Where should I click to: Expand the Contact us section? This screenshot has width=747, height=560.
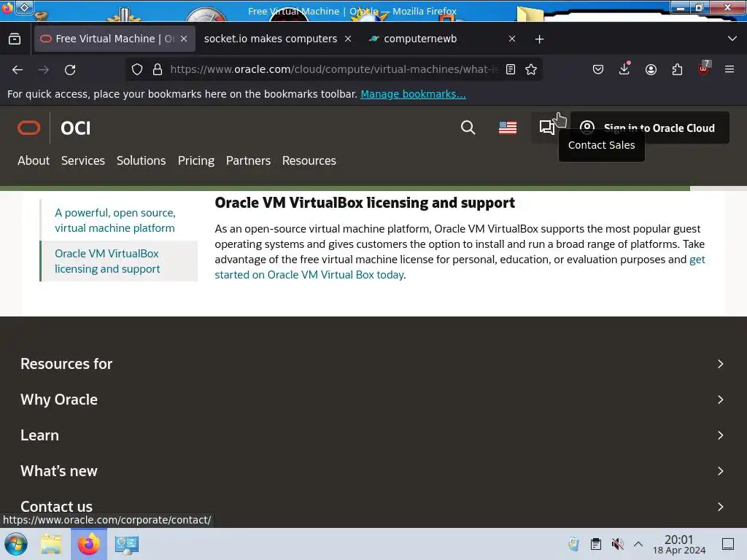[373, 507]
